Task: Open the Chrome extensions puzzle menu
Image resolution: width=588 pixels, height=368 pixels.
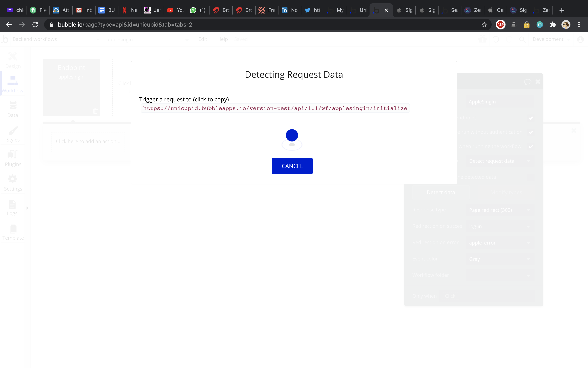Action: [x=553, y=25]
